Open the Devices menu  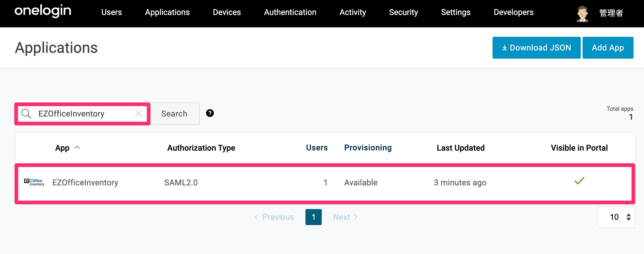tap(227, 12)
